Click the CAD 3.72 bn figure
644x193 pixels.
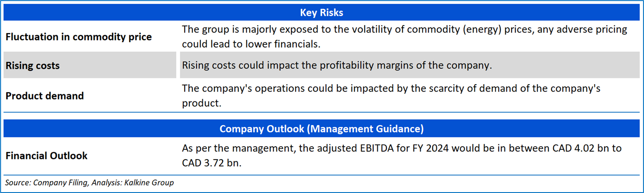[x=212, y=163]
